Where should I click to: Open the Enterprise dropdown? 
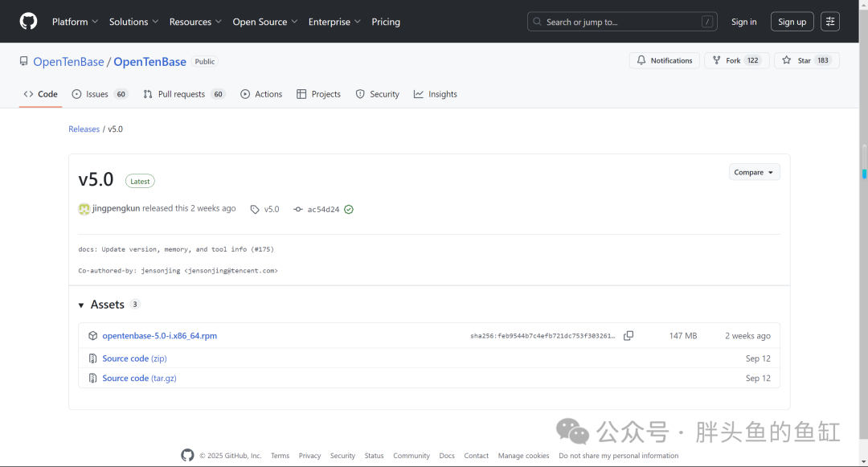click(x=335, y=22)
